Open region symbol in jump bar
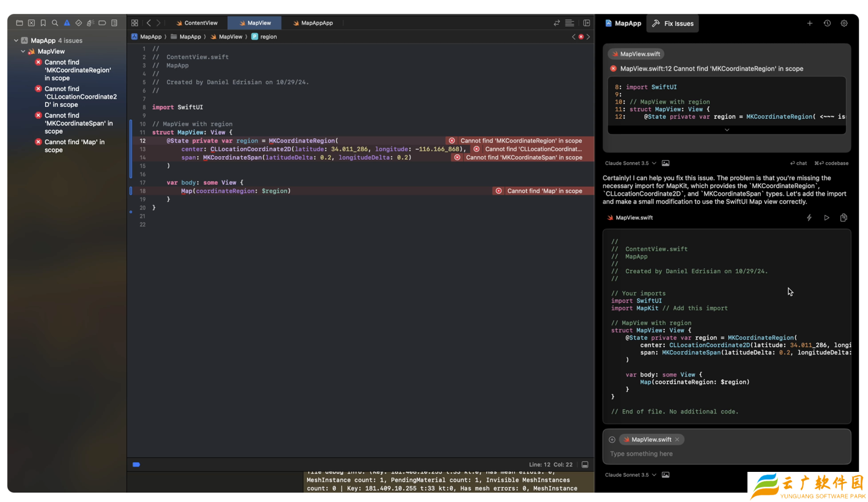868x502 pixels. point(264,37)
